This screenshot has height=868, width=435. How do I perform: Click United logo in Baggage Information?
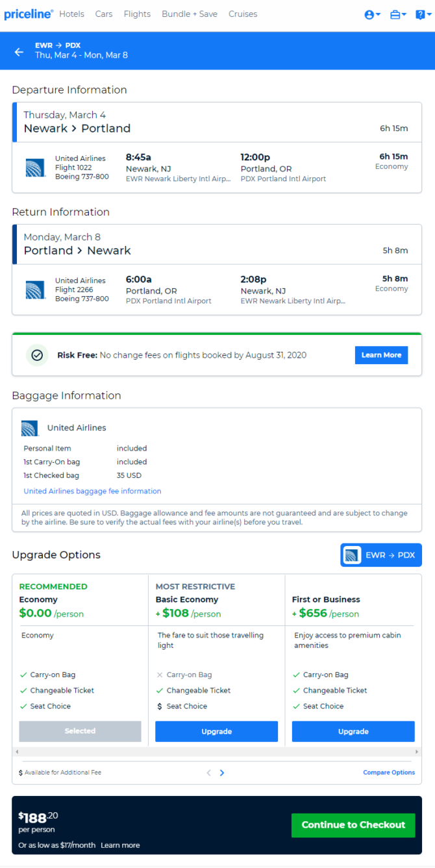30,428
